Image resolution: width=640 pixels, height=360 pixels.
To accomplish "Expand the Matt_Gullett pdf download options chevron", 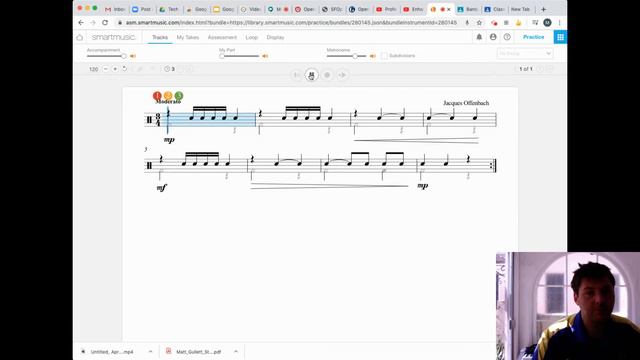I will pyautogui.click(x=236, y=351).
